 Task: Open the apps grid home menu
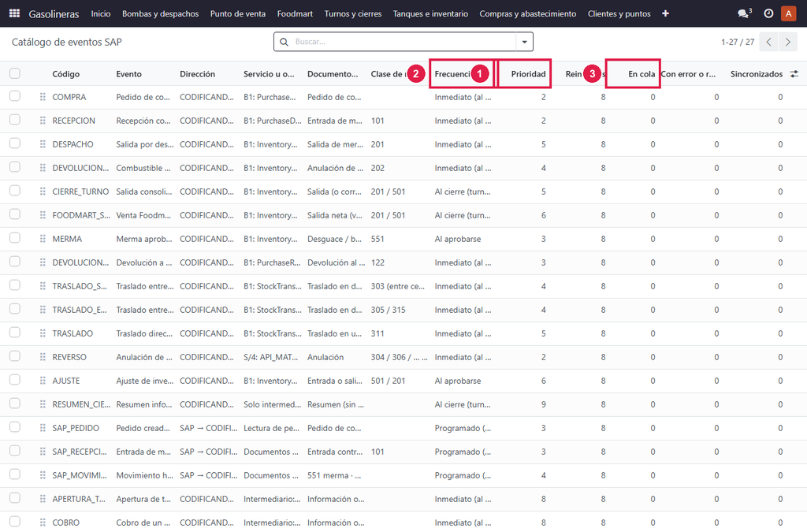pyautogui.click(x=14, y=13)
